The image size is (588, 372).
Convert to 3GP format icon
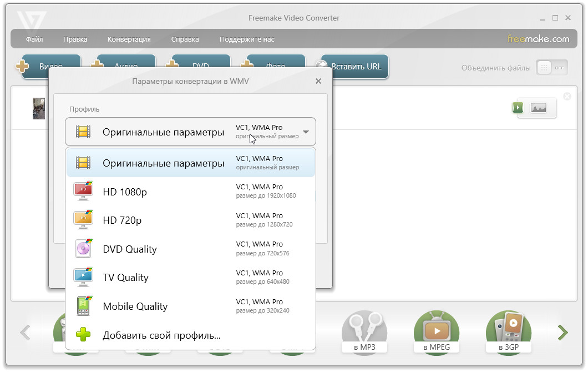(508, 332)
